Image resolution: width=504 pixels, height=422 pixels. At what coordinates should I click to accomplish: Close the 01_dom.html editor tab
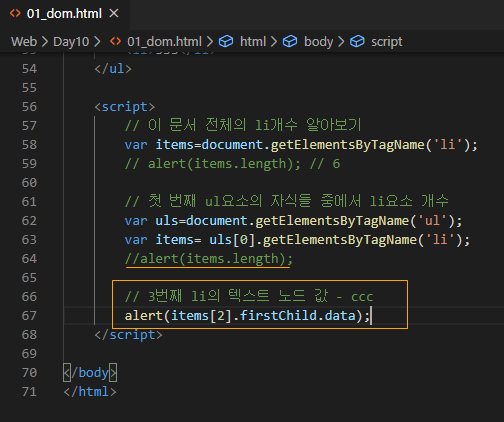coord(114,14)
